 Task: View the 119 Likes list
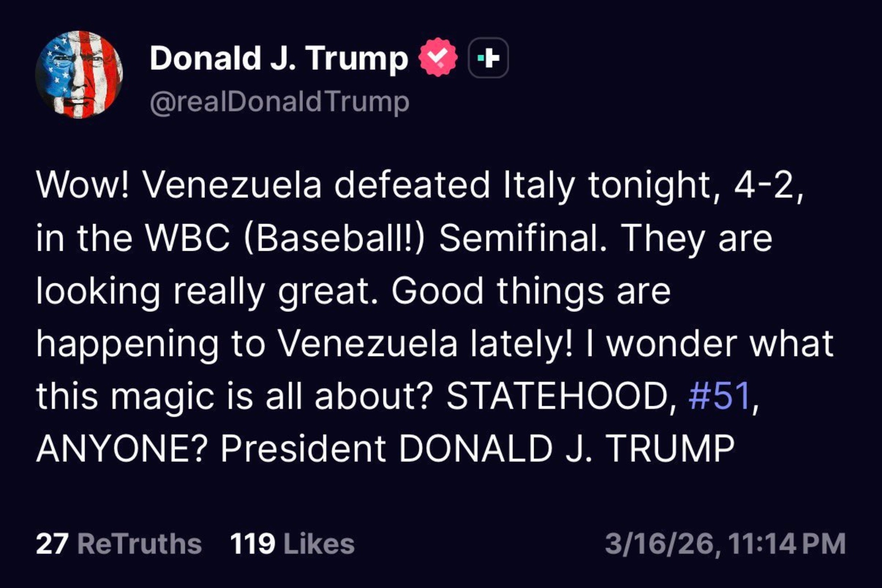292,544
